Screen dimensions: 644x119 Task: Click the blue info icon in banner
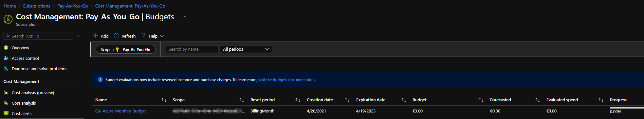[x=100, y=79]
